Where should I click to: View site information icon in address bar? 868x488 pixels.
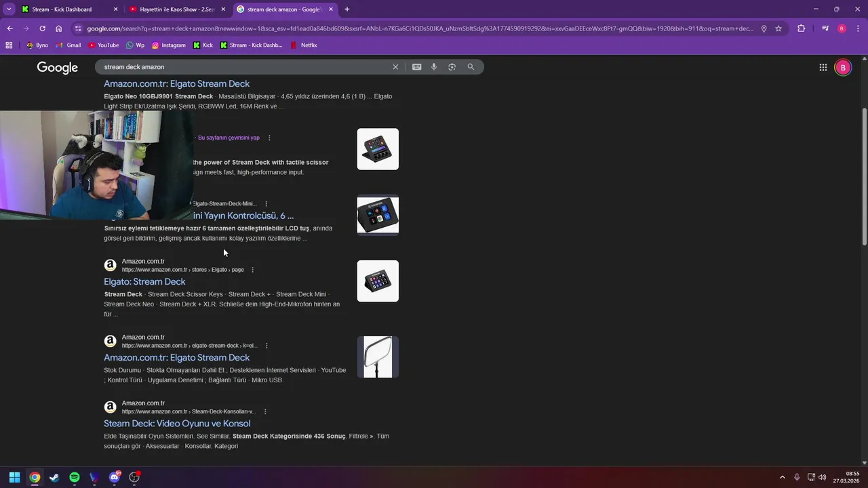point(78,28)
